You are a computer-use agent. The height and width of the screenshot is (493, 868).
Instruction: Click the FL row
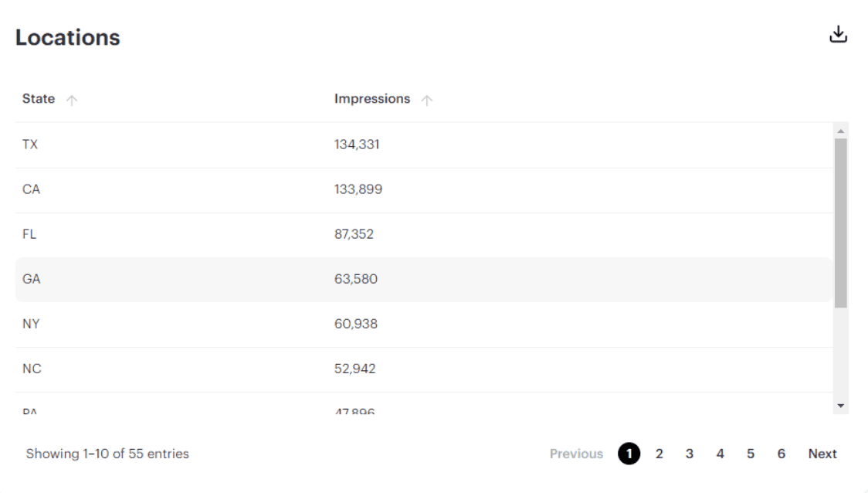click(x=30, y=234)
